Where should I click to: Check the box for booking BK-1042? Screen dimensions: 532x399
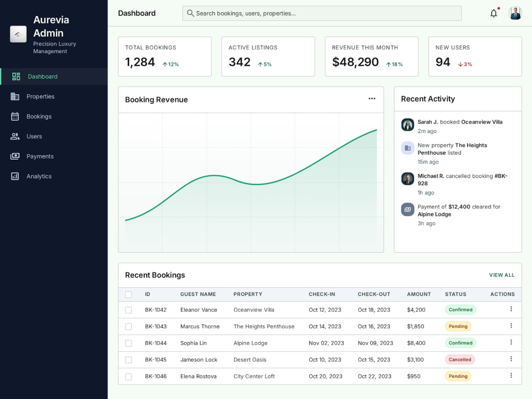(128, 310)
